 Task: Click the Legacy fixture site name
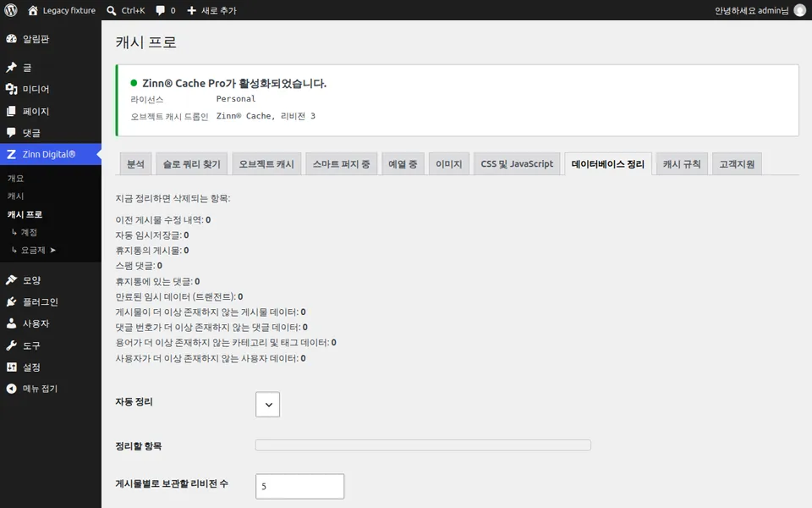tap(69, 10)
